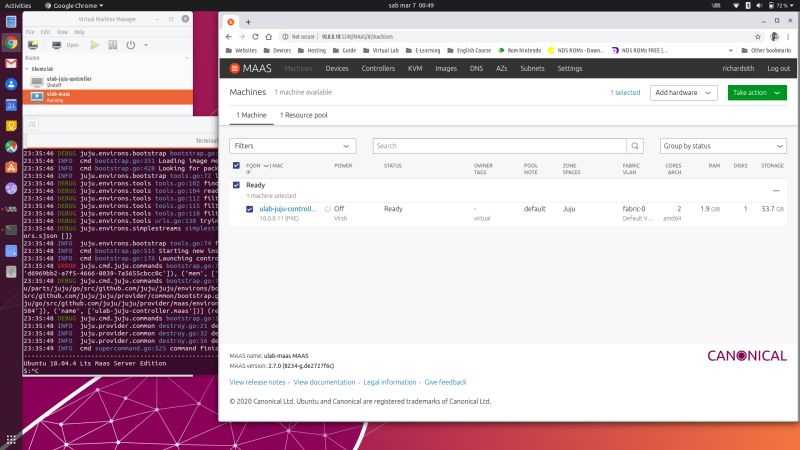800x450 pixels.
Task: Open the Add hardware dropdown
Action: click(684, 92)
